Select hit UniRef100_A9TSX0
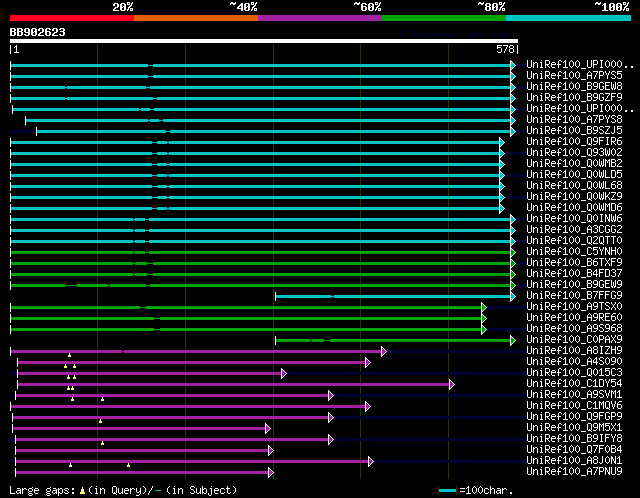Image resolution: width=640 pixels, height=498 pixels. click(x=574, y=307)
